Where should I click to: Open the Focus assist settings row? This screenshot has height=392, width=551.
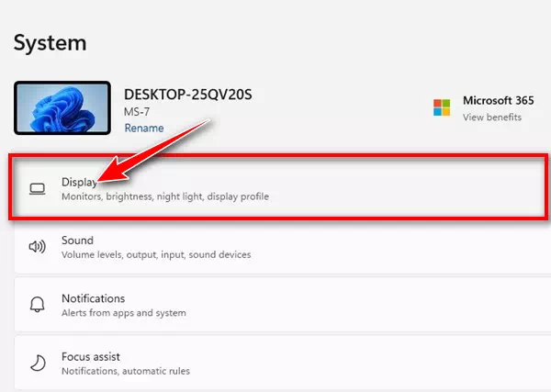[283, 363]
